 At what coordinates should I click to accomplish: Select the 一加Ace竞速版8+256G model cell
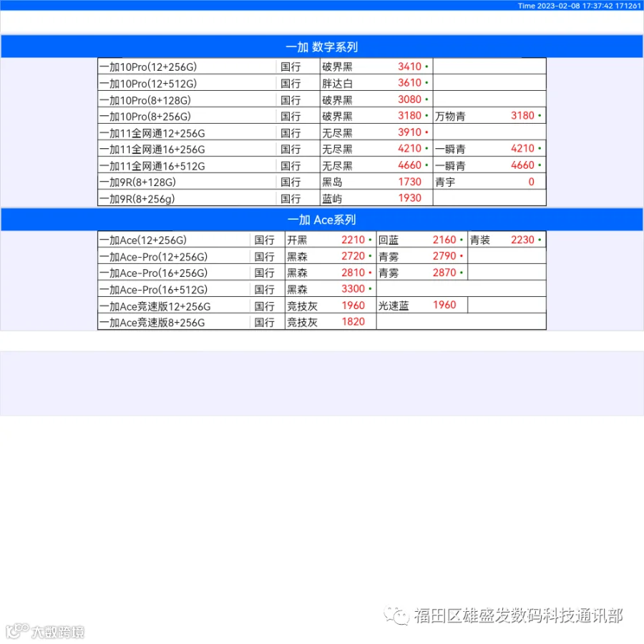pos(173,323)
